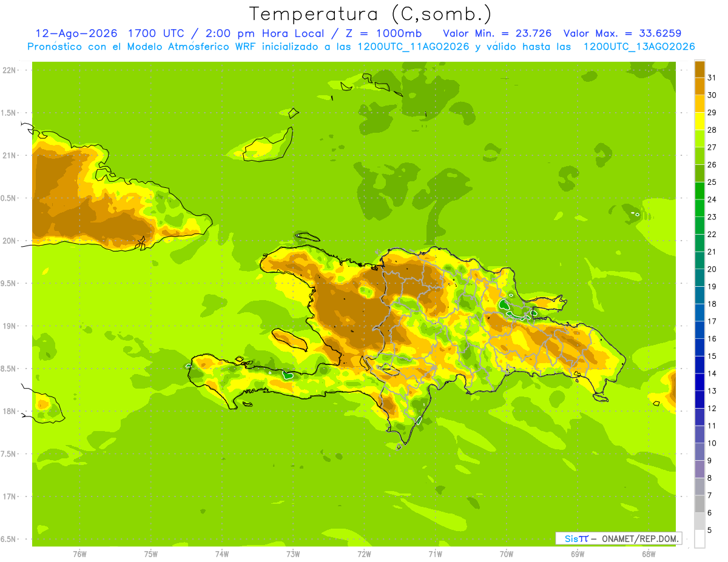
Task: Click the '75W' longitude label
Action: [151, 554]
